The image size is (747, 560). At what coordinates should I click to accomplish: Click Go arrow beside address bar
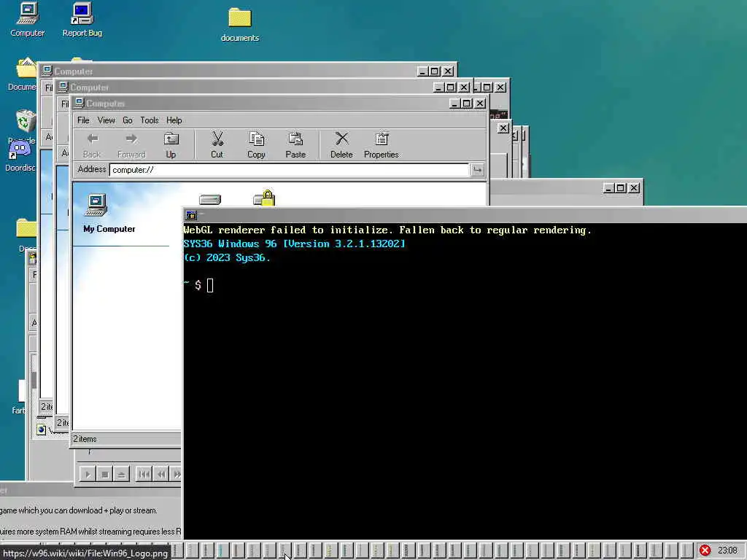477,170
